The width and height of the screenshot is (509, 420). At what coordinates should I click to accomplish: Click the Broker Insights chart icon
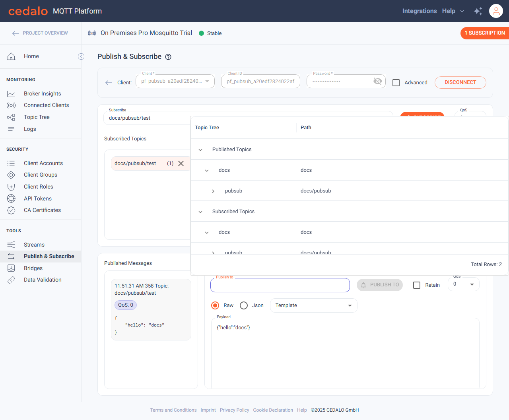[11, 94]
